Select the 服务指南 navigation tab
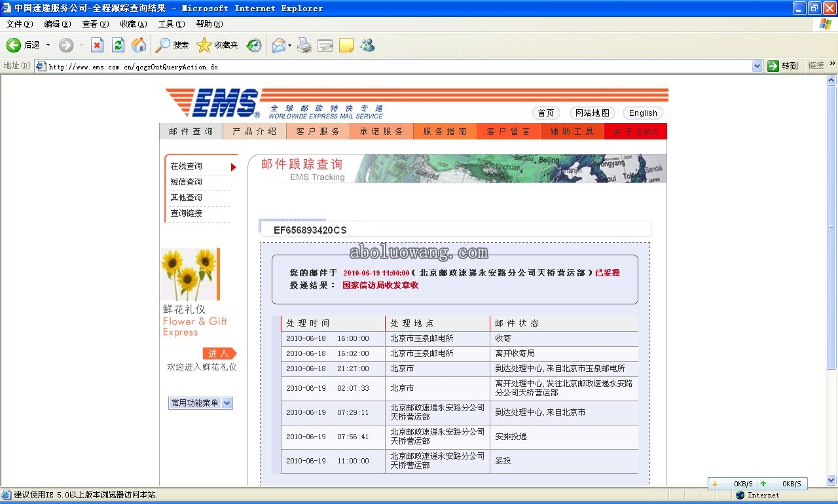 point(445,131)
